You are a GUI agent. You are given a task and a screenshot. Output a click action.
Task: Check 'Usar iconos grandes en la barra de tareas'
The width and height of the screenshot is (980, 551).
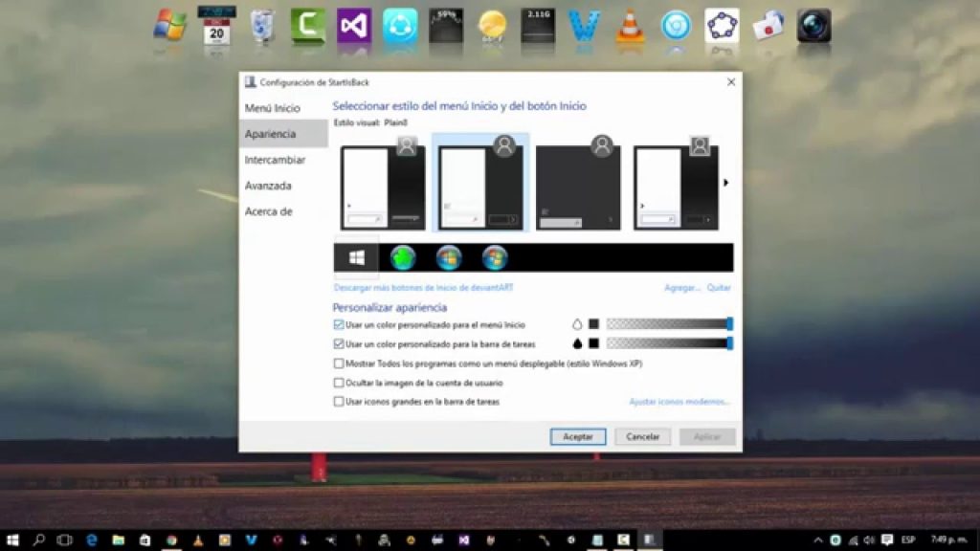coord(339,401)
